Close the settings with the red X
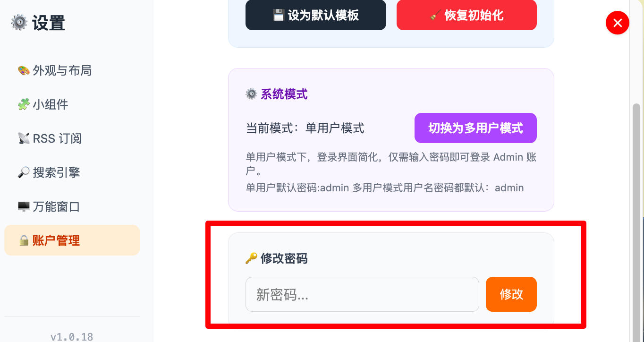The height and width of the screenshot is (342, 644). [618, 23]
